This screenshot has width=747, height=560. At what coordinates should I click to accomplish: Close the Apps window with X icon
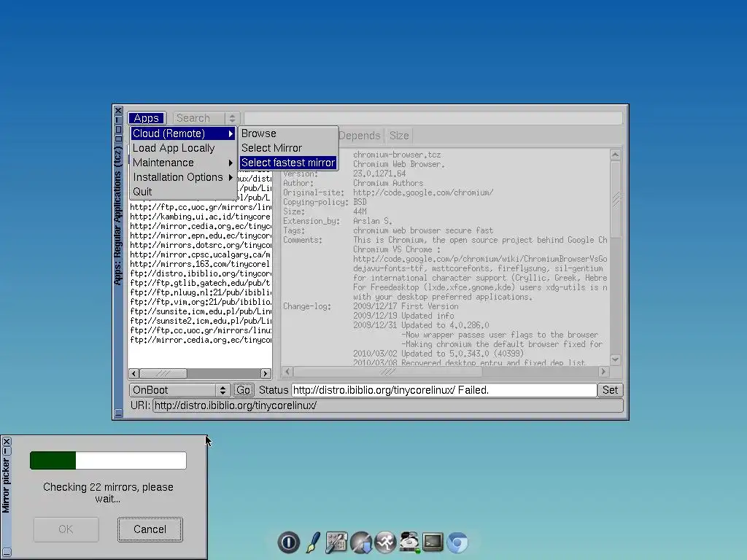(x=119, y=111)
